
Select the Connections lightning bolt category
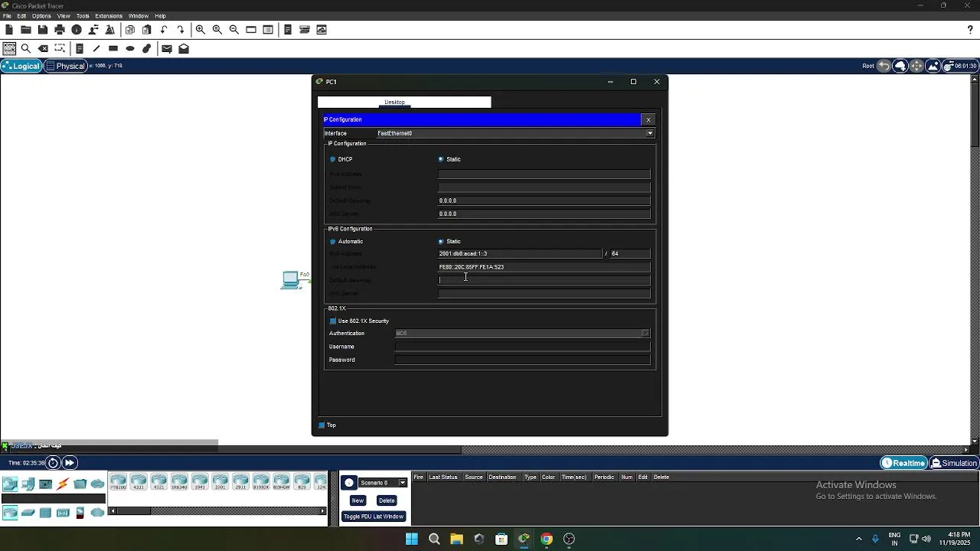(63, 484)
